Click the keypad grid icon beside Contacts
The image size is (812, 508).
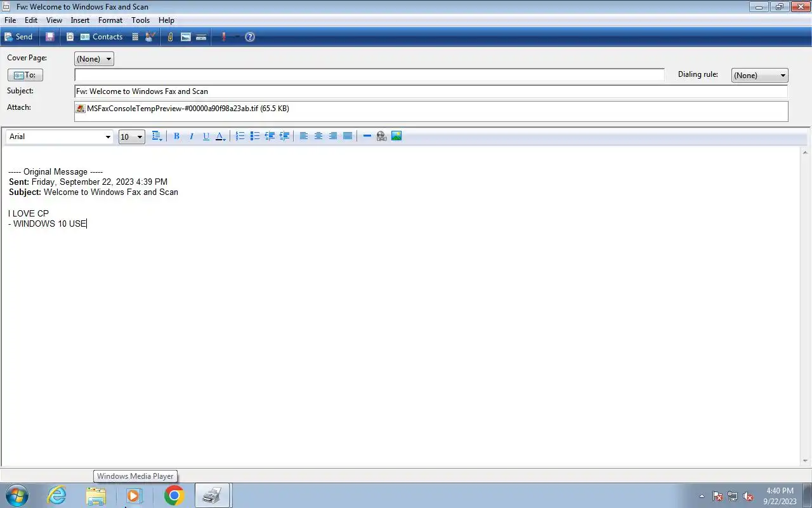(x=135, y=37)
